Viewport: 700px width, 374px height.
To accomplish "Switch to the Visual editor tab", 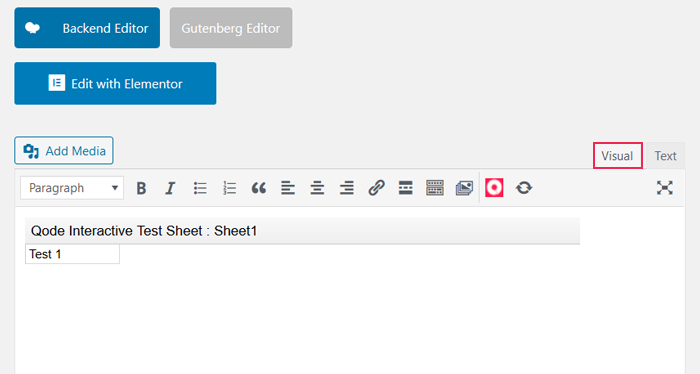I will [617, 156].
